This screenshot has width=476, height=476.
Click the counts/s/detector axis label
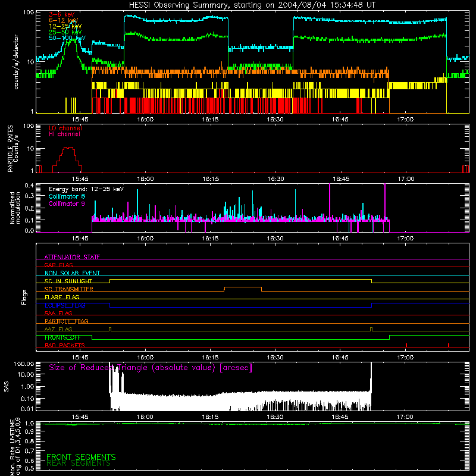(16, 62)
